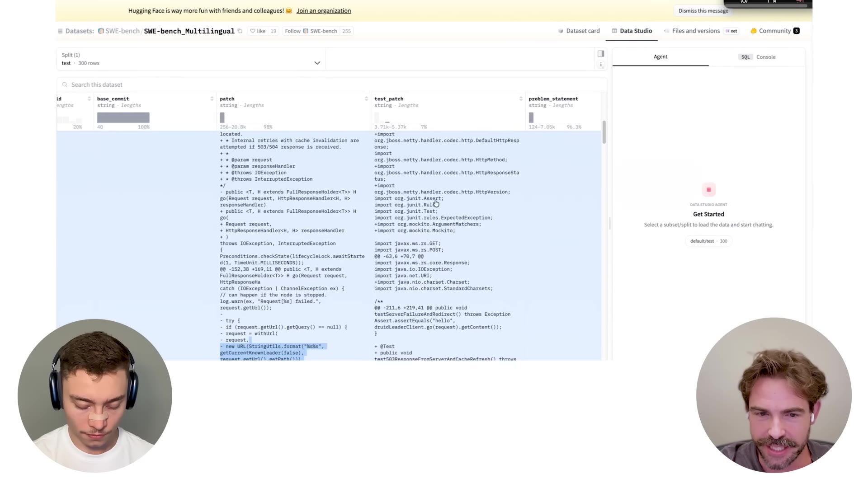The image size is (868, 488).
Task: Click the SWE-bench_Multilingual dataset title
Action: [x=189, y=31]
